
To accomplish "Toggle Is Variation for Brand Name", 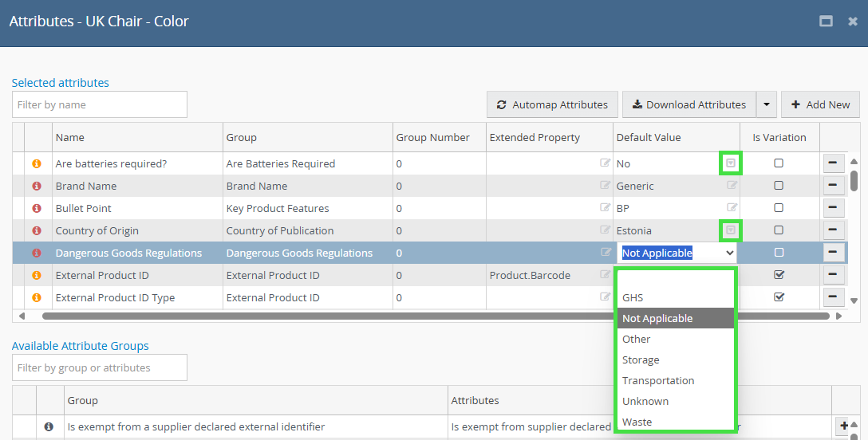I will click(x=779, y=185).
